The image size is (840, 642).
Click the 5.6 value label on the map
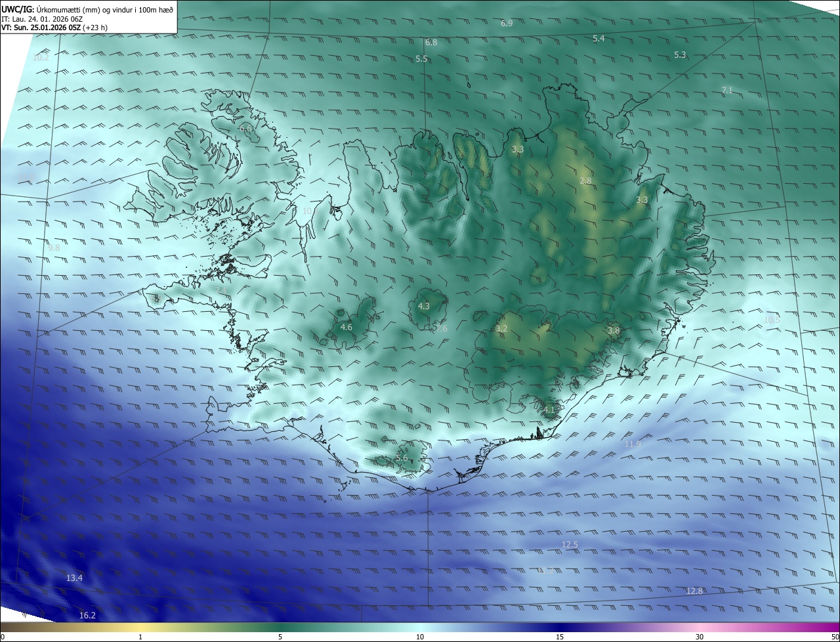402,458
